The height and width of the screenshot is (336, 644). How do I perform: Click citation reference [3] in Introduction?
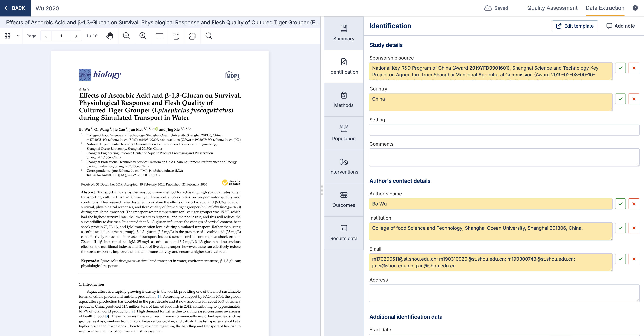tap(107, 316)
